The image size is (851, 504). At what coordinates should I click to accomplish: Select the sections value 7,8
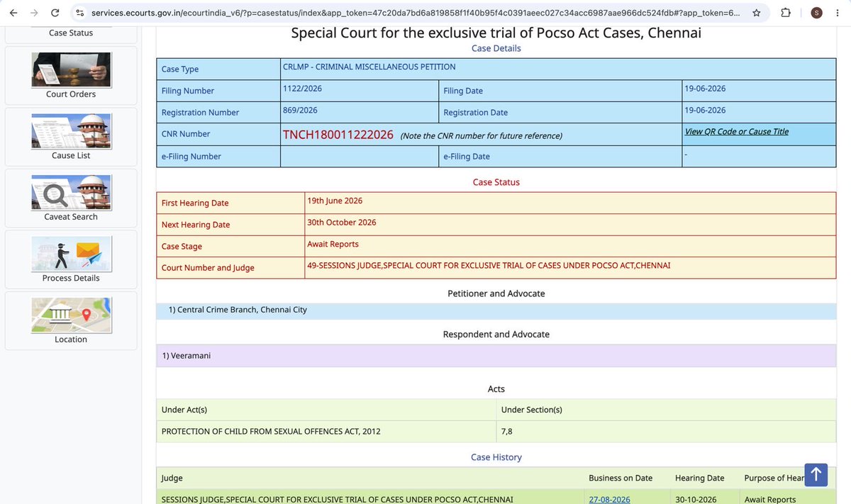click(506, 431)
